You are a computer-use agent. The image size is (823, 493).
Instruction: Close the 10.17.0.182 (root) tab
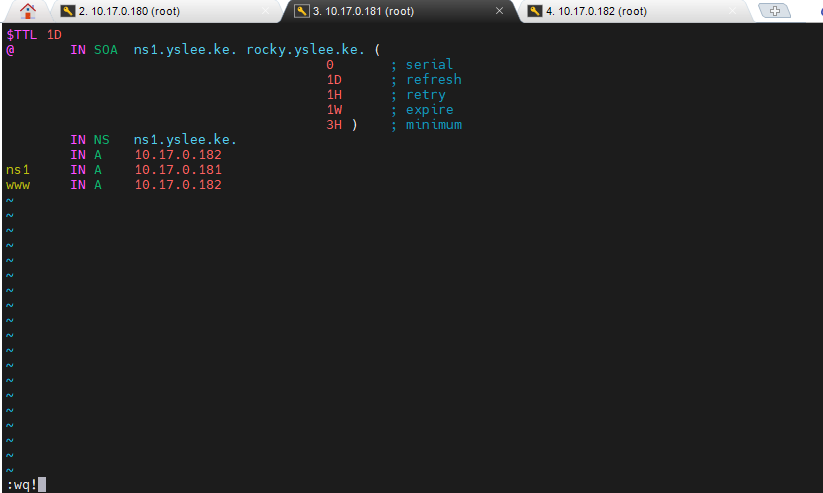pos(733,11)
